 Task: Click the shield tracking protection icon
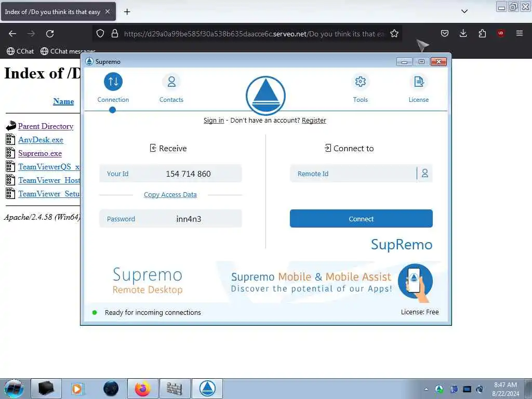pos(100,33)
